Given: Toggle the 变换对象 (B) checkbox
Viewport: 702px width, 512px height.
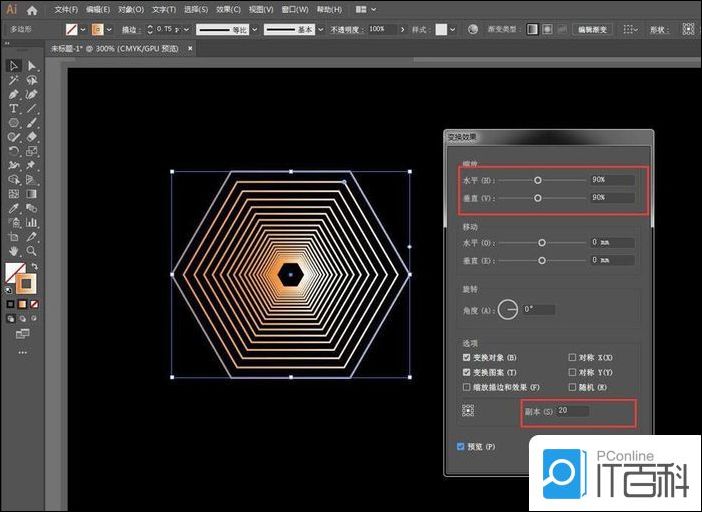Looking at the screenshot, I should pyautogui.click(x=467, y=357).
